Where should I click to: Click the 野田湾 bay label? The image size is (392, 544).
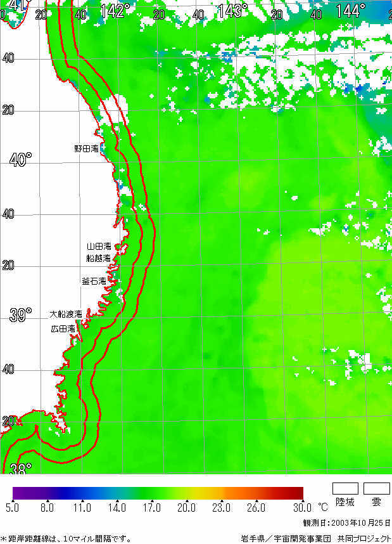tap(87, 149)
